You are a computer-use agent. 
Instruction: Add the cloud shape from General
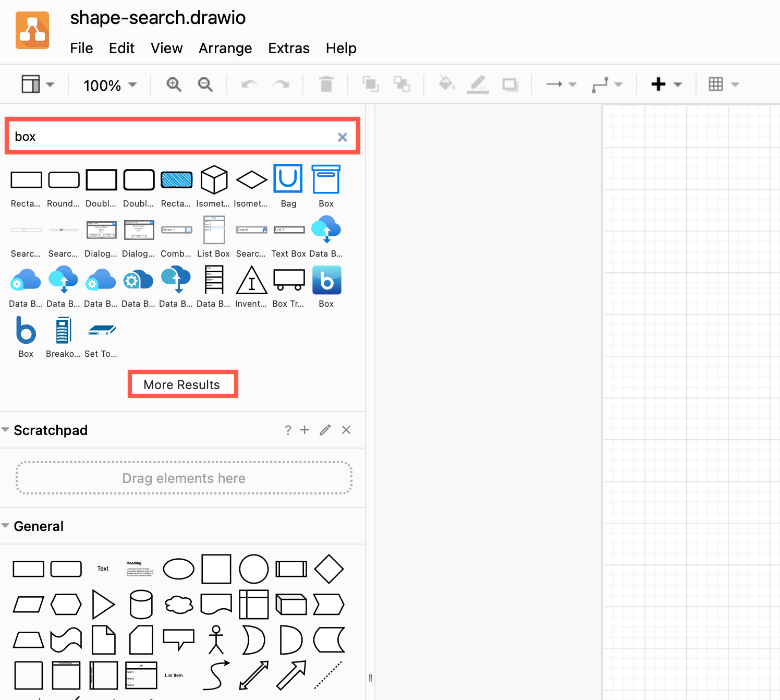click(x=178, y=605)
